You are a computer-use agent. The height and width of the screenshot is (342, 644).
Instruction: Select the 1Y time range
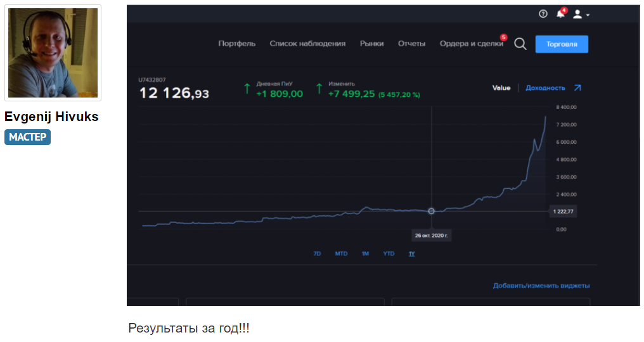[411, 254]
